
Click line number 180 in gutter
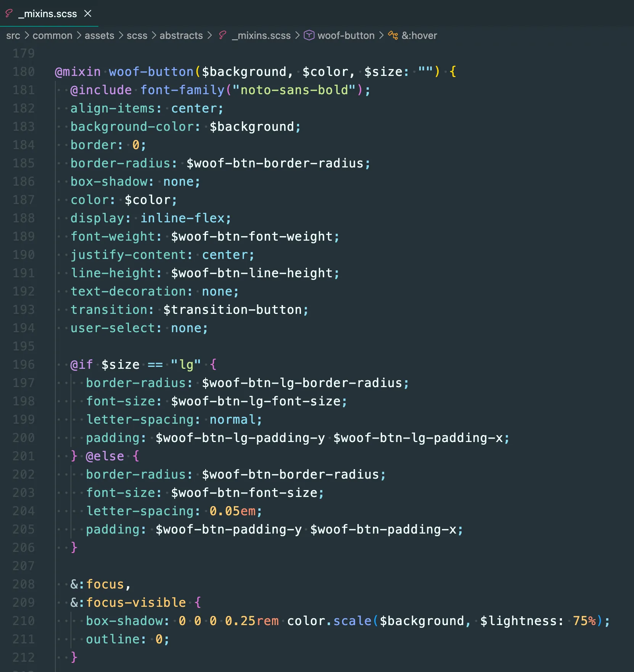click(24, 72)
